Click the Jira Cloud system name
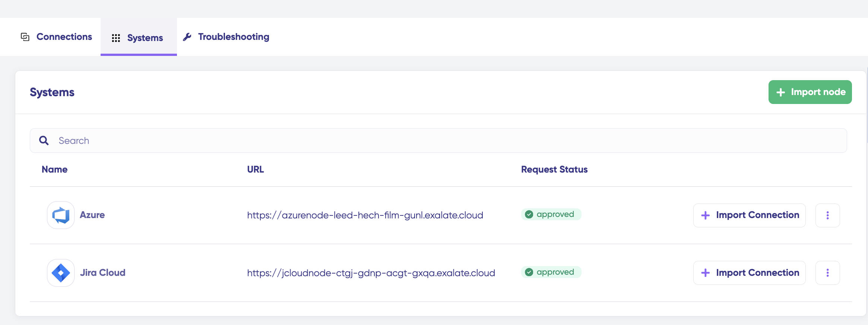The image size is (868, 325). pyautogui.click(x=102, y=273)
